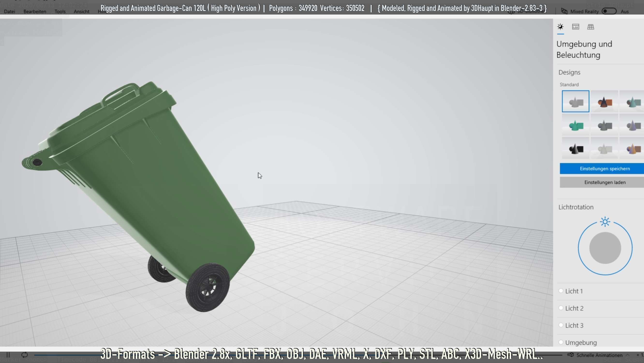644x363 pixels.
Task: Select the Umgebung circle
Action: point(561,342)
